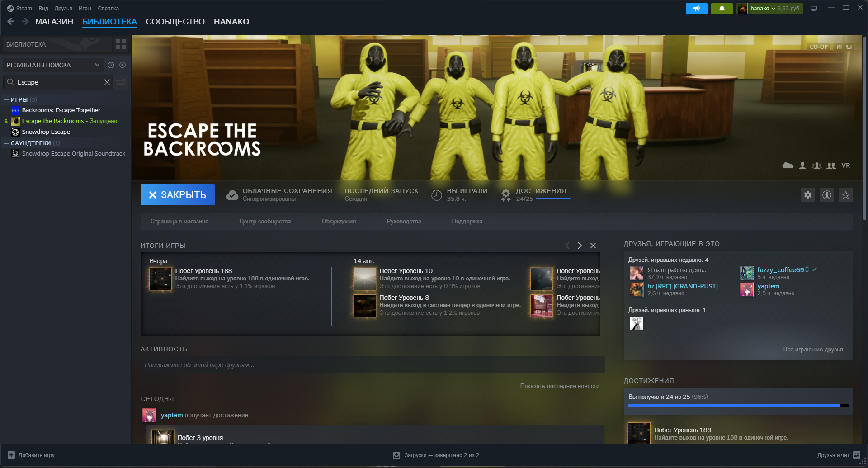Go forward using the forward arrow
This screenshot has width=868, height=468.
(x=25, y=21)
